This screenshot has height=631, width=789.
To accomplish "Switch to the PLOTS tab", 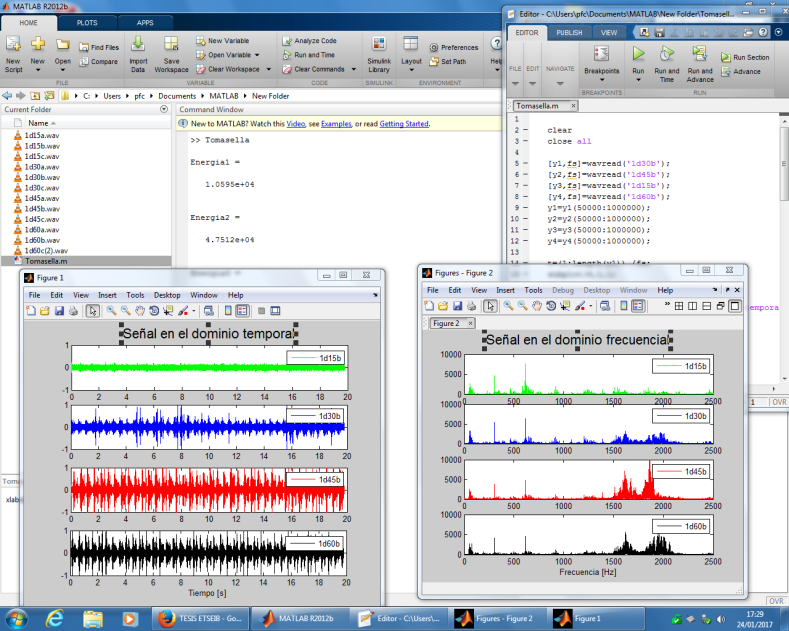I will [x=87, y=21].
